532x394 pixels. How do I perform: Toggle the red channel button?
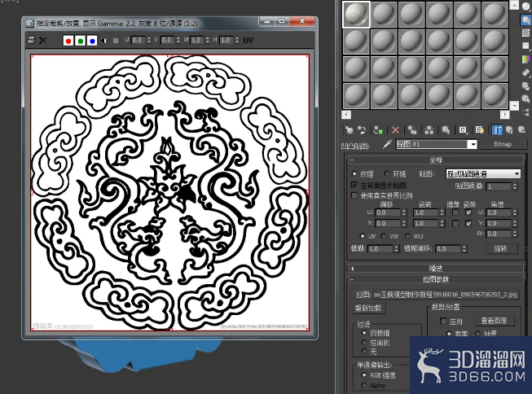(x=68, y=41)
